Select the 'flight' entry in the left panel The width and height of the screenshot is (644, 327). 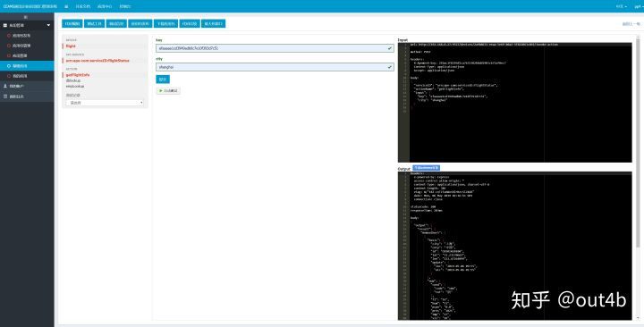point(71,46)
